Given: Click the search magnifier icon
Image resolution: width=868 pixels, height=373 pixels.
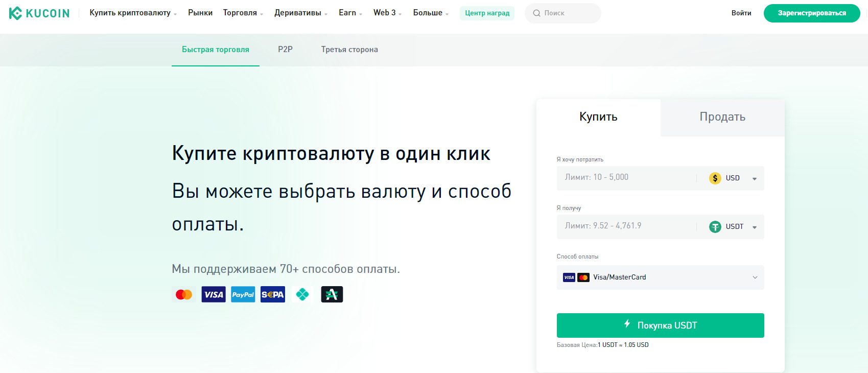Looking at the screenshot, I should tap(536, 13).
